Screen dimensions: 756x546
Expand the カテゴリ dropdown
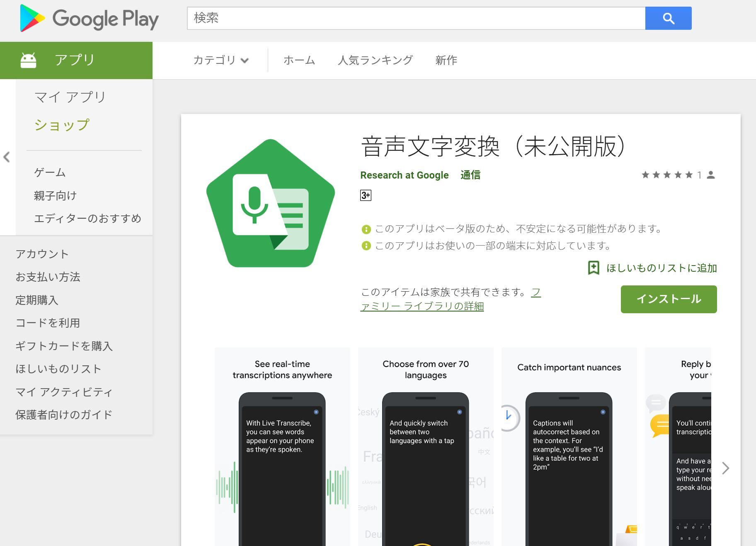[221, 60]
